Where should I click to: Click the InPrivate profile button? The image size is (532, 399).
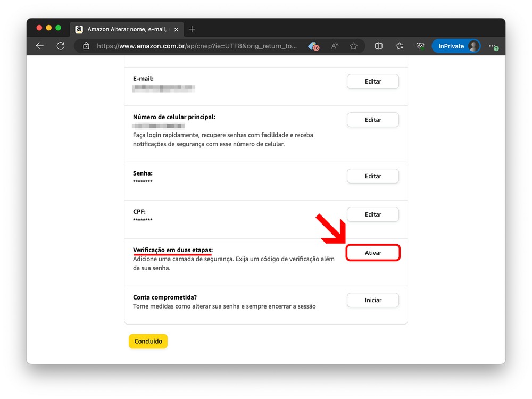tap(456, 46)
